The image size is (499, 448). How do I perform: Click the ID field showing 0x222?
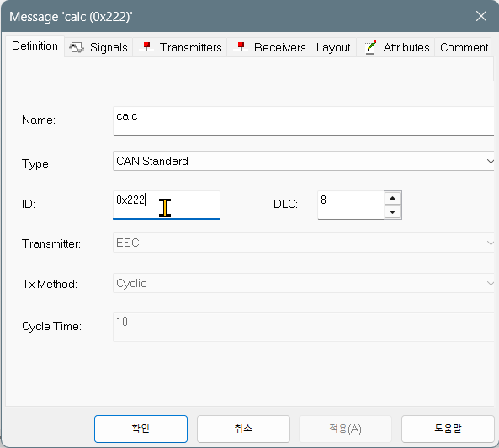coord(167,205)
